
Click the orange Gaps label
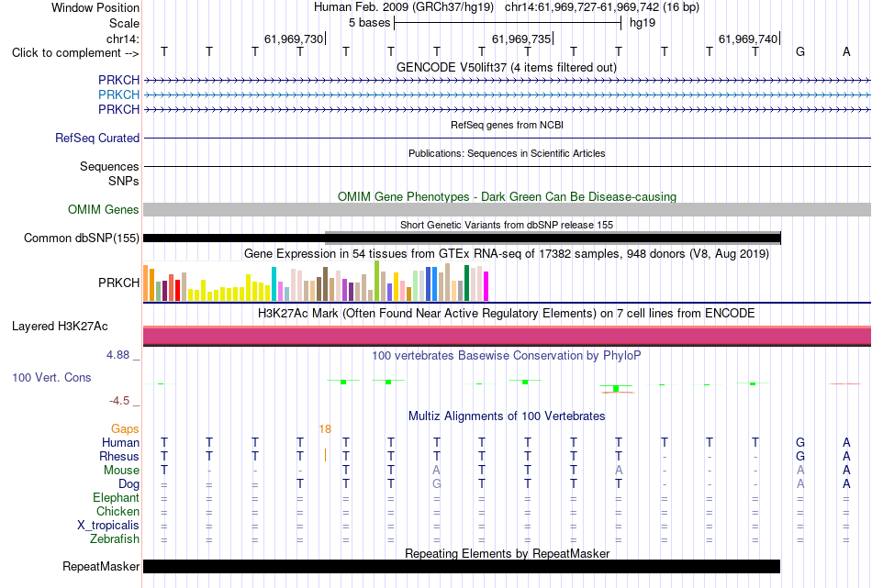click(125, 429)
